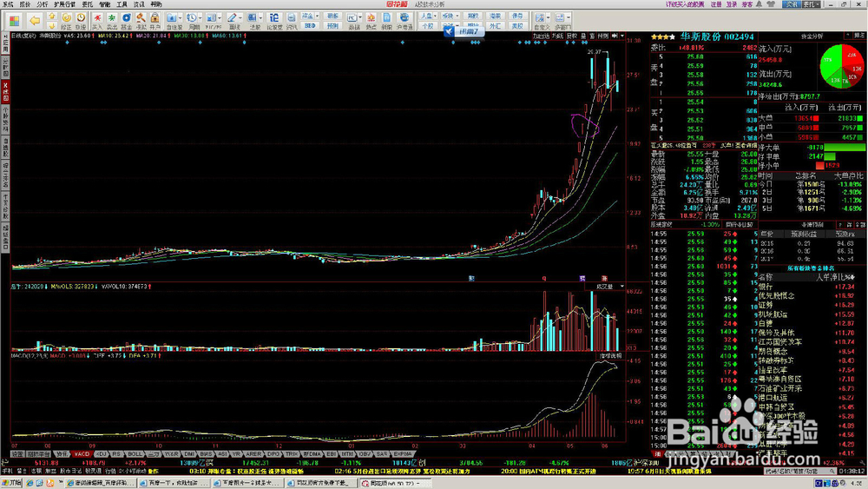Click the Windows 开始 start button
The height and width of the screenshot is (489, 868).
(x=11, y=483)
